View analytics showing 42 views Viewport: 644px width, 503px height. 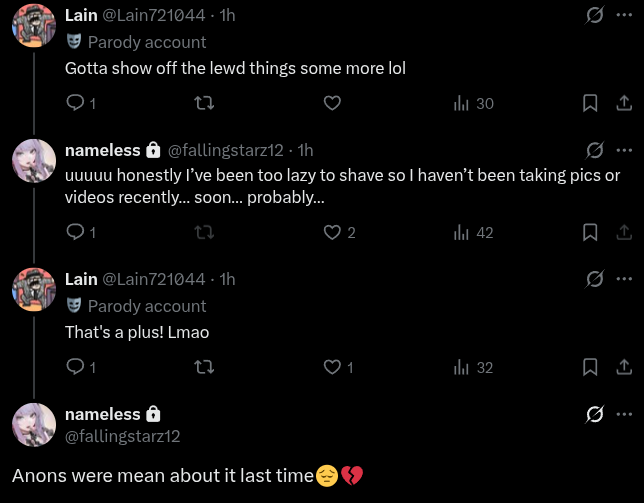[474, 232]
